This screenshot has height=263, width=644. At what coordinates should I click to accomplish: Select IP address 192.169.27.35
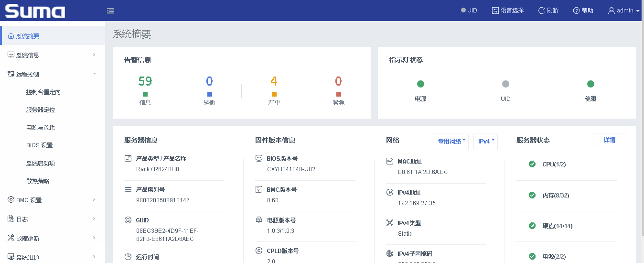click(417, 203)
